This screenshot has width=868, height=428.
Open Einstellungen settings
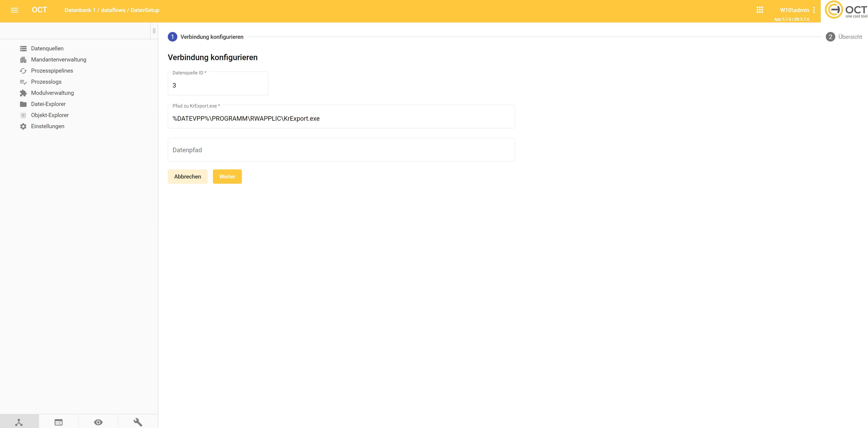point(47,126)
